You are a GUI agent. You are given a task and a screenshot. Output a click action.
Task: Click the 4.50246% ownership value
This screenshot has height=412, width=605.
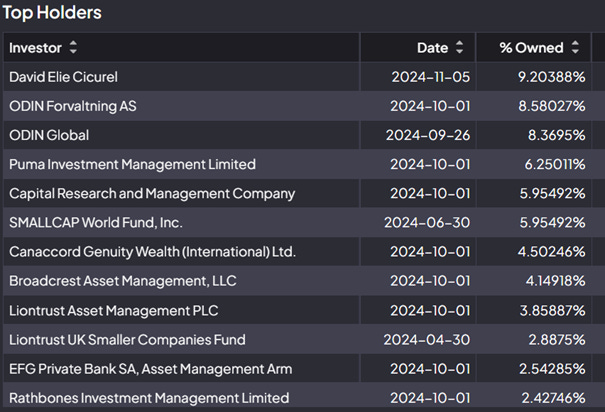pos(551,252)
